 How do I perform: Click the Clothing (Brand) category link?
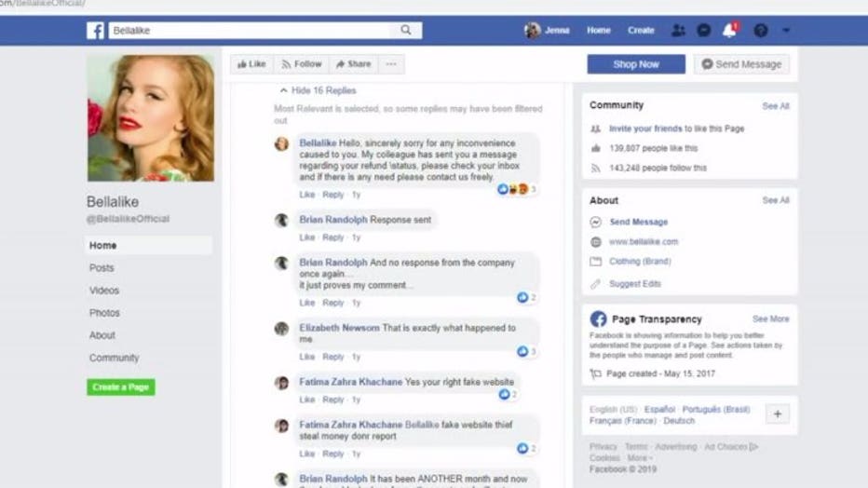(640, 261)
